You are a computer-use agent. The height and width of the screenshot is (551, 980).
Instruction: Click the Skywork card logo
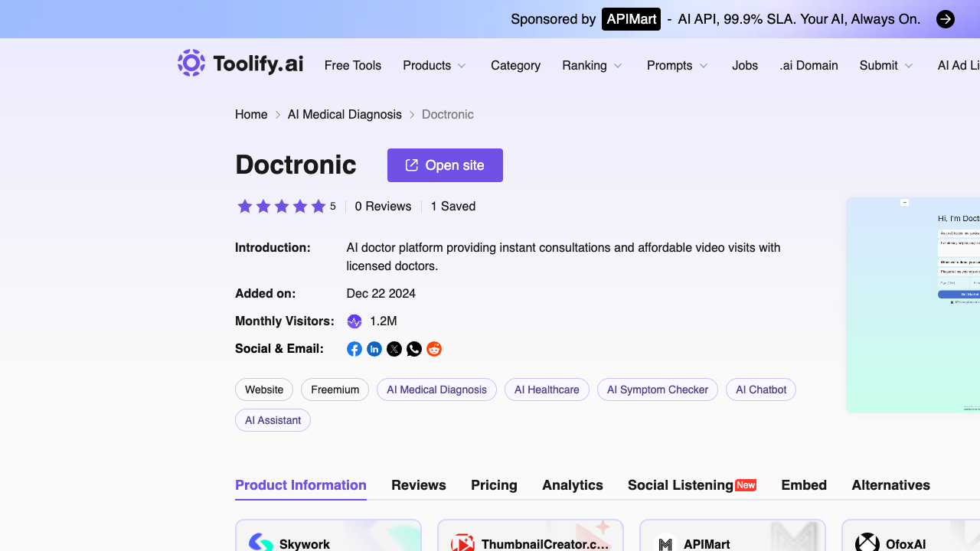coord(261,543)
